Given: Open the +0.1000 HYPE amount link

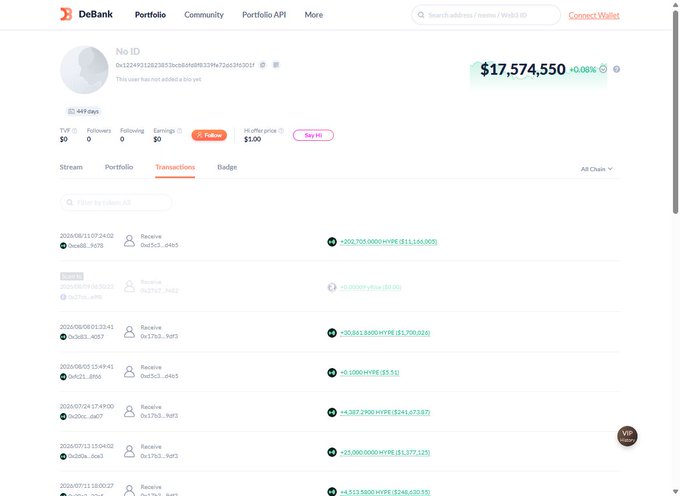Looking at the screenshot, I should pyautogui.click(x=369, y=372).
